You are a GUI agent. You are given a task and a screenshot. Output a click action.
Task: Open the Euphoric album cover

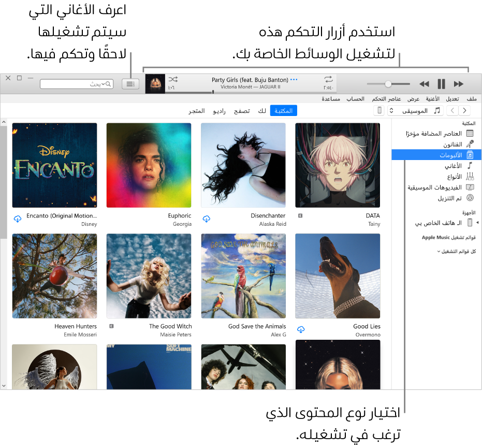pyautogui.click(x=149, y=165)
